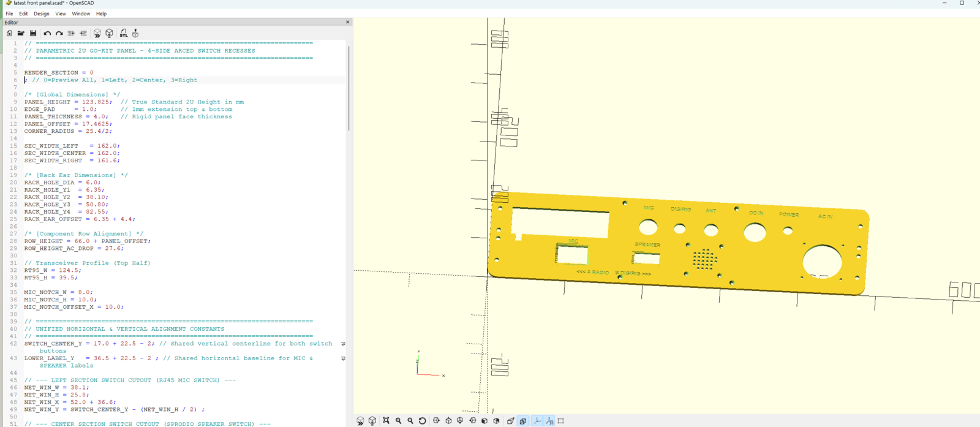The width and height of the screenshot is (980, 427).
Task: Click the "SPEAKER" label on the 3D panel
Action: click(647, 244)
